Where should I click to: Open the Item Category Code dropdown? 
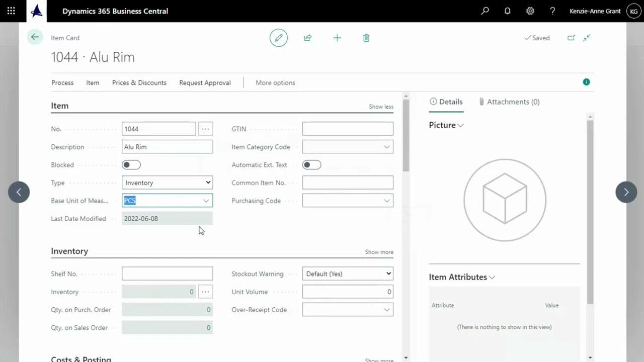tap(386, 147)
